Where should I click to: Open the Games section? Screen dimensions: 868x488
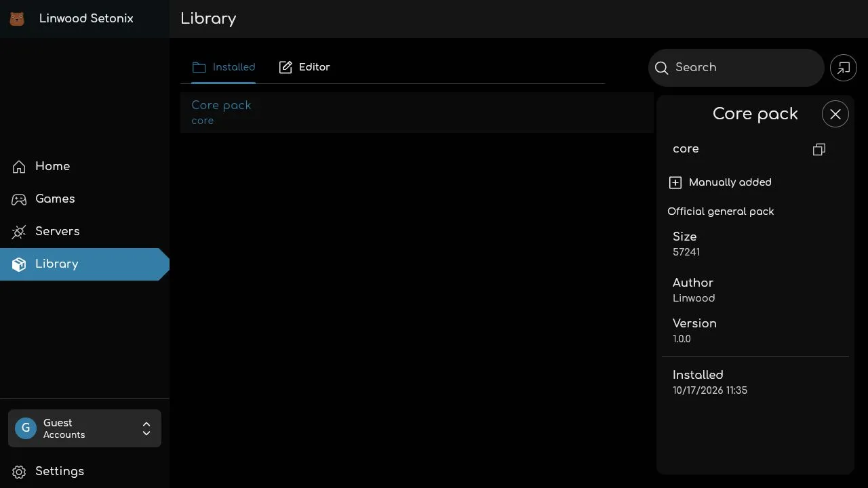coord(85,199)
